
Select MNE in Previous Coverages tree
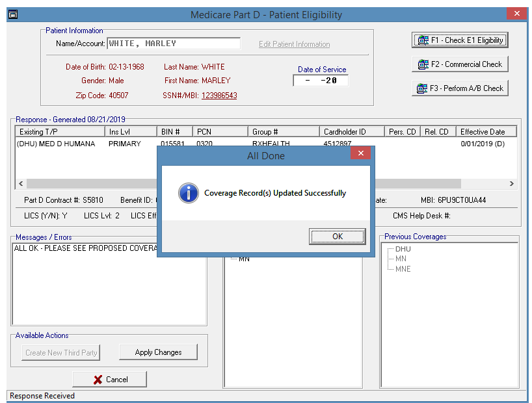pos(403,268)
